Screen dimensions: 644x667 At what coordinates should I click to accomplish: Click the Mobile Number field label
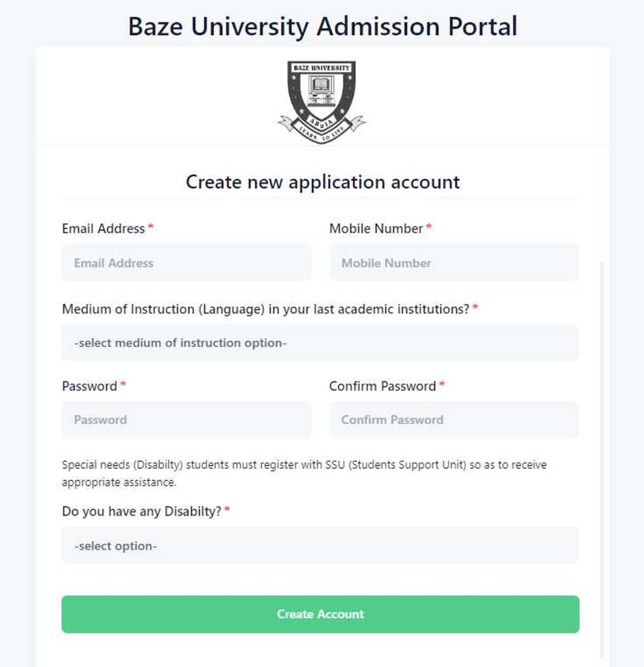click(x=375, y=228)
